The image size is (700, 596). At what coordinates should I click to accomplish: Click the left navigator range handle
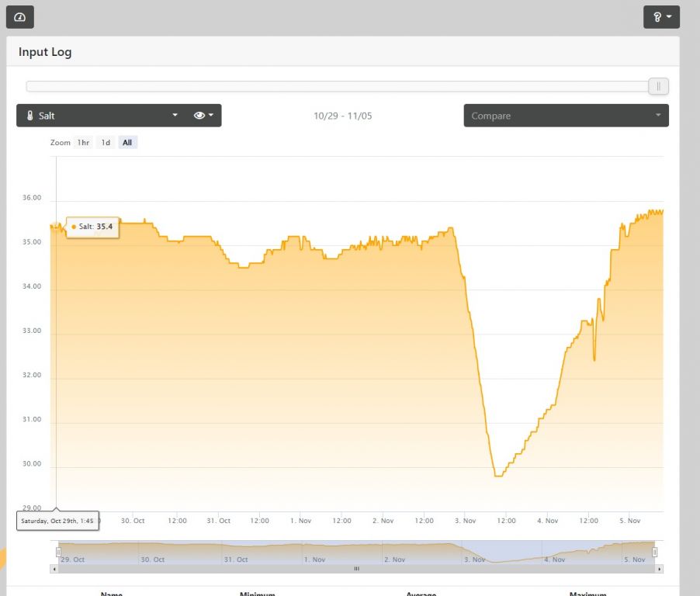58,552
